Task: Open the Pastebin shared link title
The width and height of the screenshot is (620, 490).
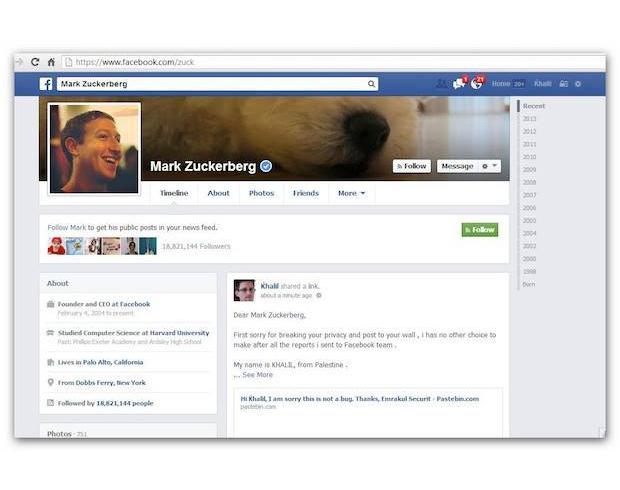Action: tap(359, 399)
